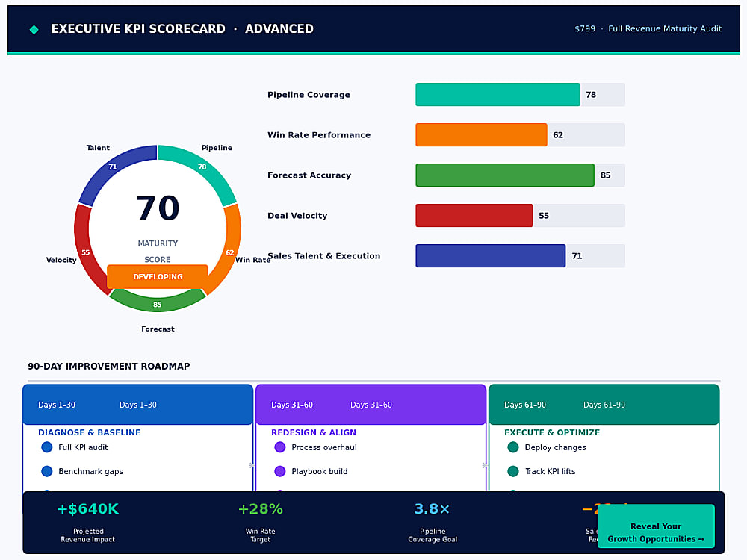
Task: Click the Win Rate Performance row label
Action: [x=319, y=134]
